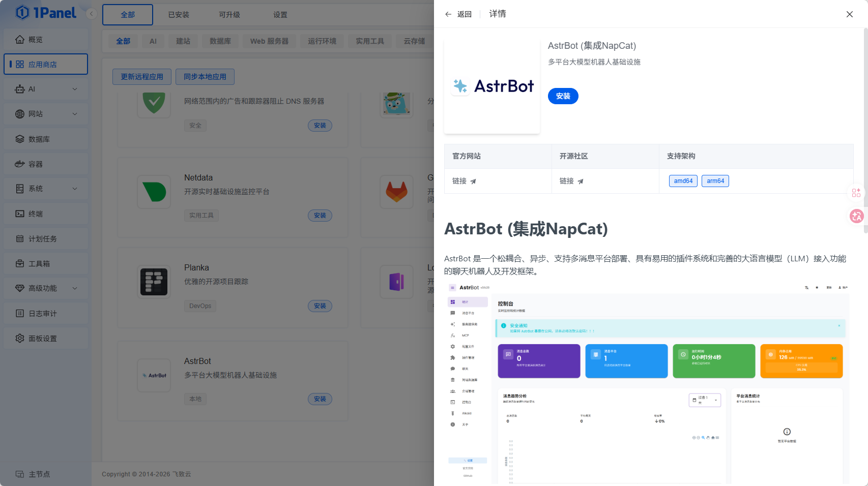The height and width of the screenshot is (486, 868).
Task: Click the back arrow in the details drawer
Action: [448, 14]
